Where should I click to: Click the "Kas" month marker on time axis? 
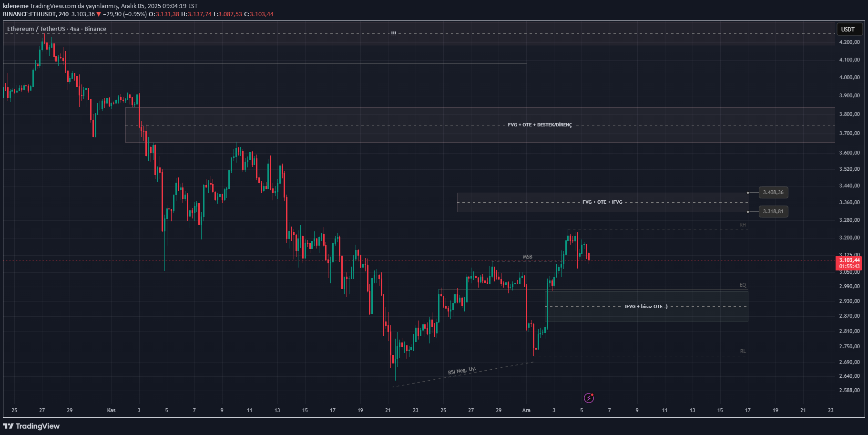[x=111, y=410]
